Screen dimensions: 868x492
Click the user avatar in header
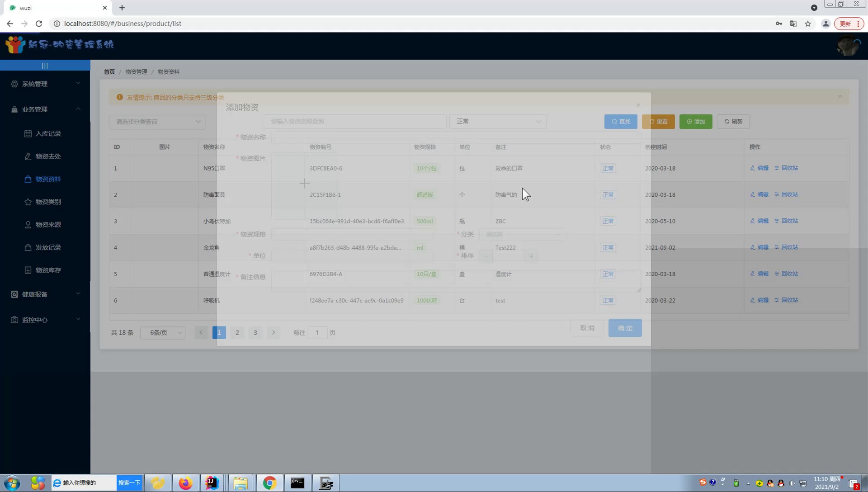coord(848,46)
